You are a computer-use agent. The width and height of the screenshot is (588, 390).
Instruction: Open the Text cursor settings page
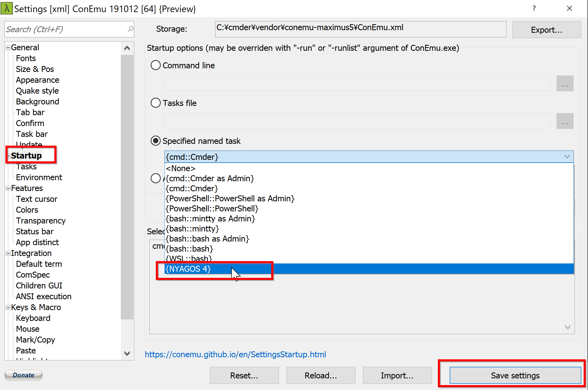(37, 199)
